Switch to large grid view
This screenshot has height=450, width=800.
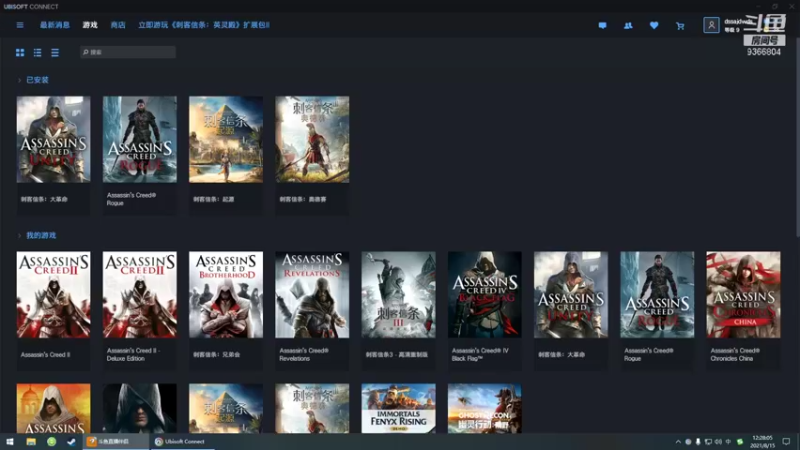[20, 53]
